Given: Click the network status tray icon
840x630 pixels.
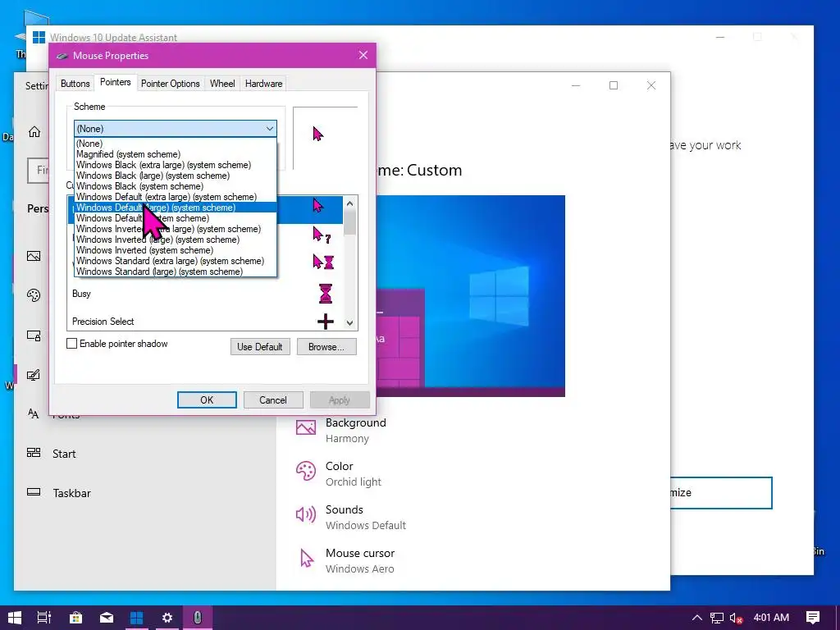Looking at the screenshot, I should [x=716, y=618].
